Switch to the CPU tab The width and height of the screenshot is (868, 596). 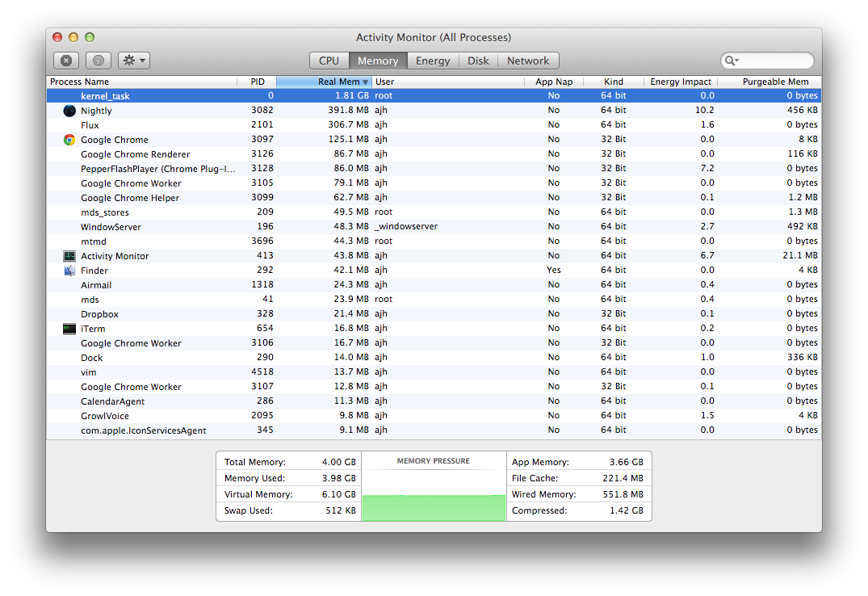tap(329, 61)
